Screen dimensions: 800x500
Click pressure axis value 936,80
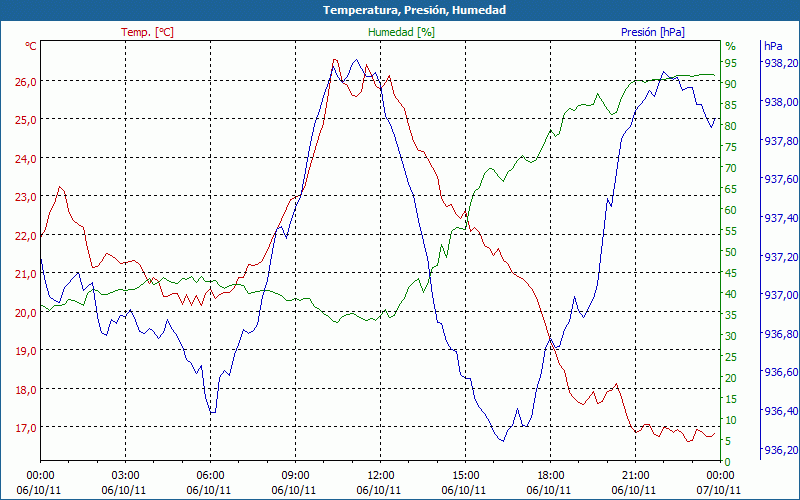[781, 334]
